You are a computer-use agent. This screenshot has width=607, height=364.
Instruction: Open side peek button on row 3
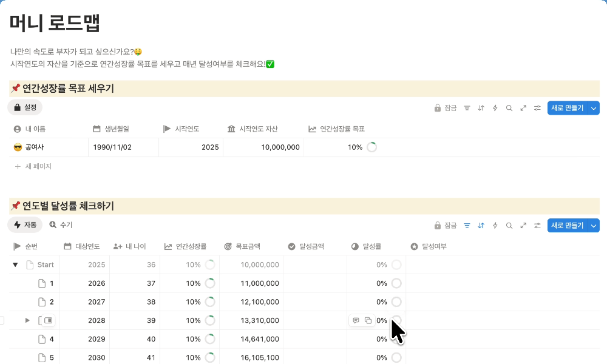click(x=49, y=320)
